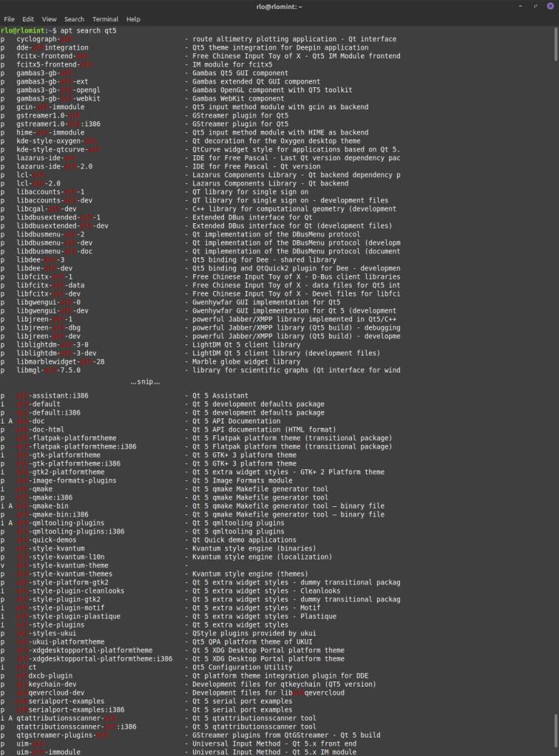559x756 pixels.
Task: Maximize the terminal window
Action: pos(535,6)
